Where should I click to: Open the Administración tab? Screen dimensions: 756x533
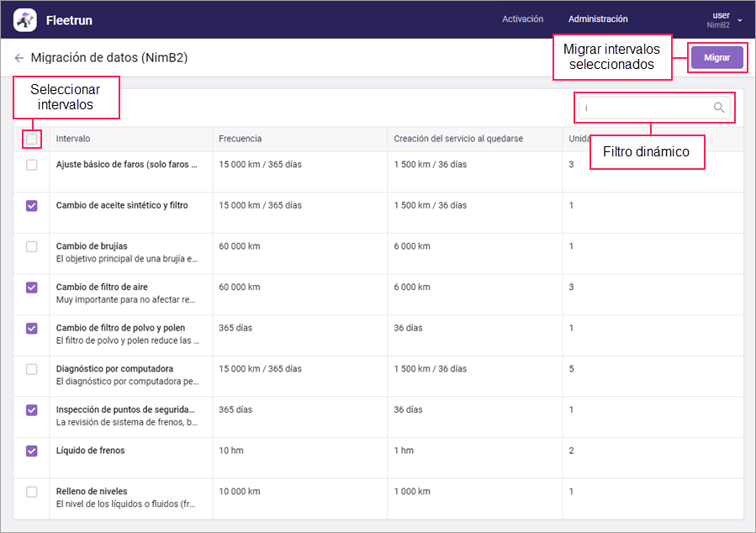click(x=597, y=19)
